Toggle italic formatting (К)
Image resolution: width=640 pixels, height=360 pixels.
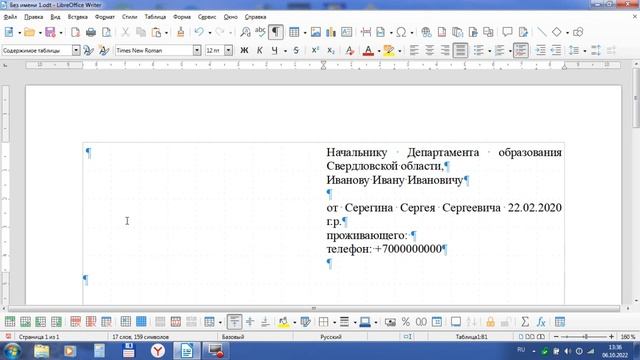tap(260, 51)
